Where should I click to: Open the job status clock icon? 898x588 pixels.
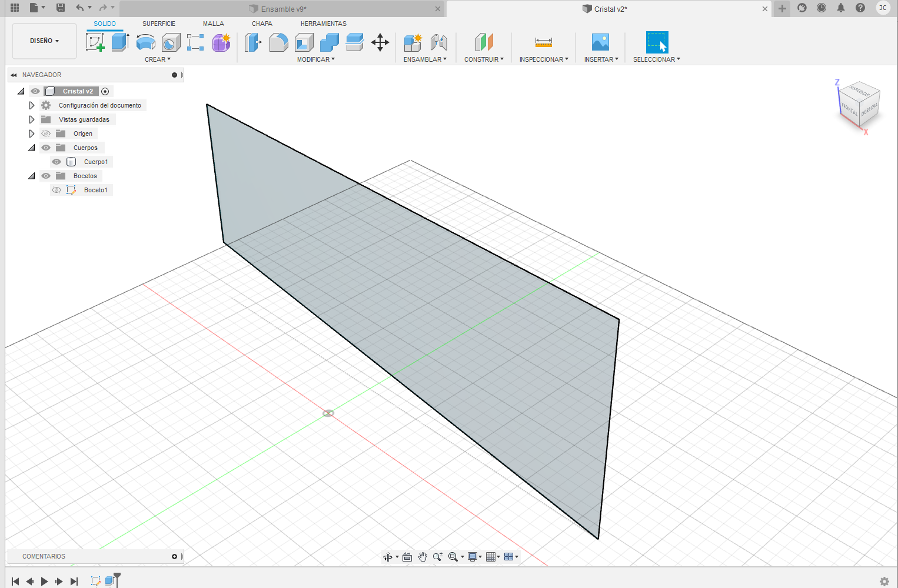821,8
